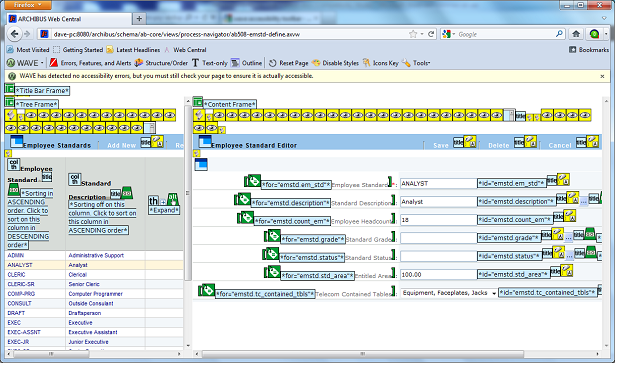Open the Bookmarks sidebar button
The width and height of the screenshot is (618, 365).
click(x=589, y=50)
